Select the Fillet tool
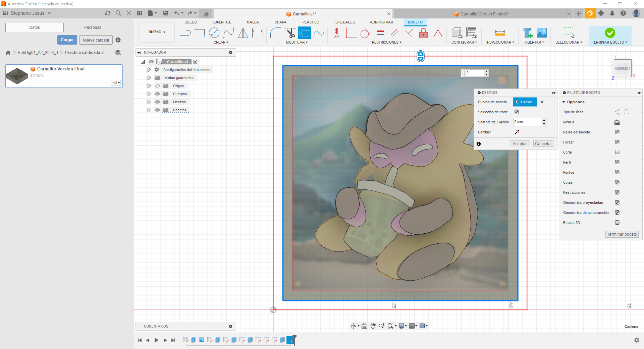The height and width of the screenshot is (349, 644). pos(275,33)
